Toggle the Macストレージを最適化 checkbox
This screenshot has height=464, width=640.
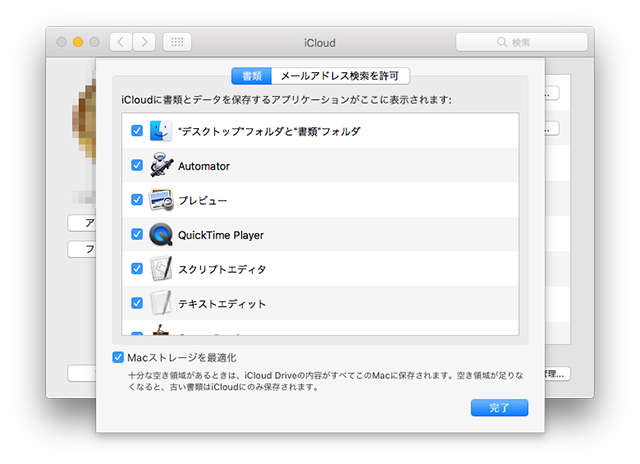[x=118, y=357]
